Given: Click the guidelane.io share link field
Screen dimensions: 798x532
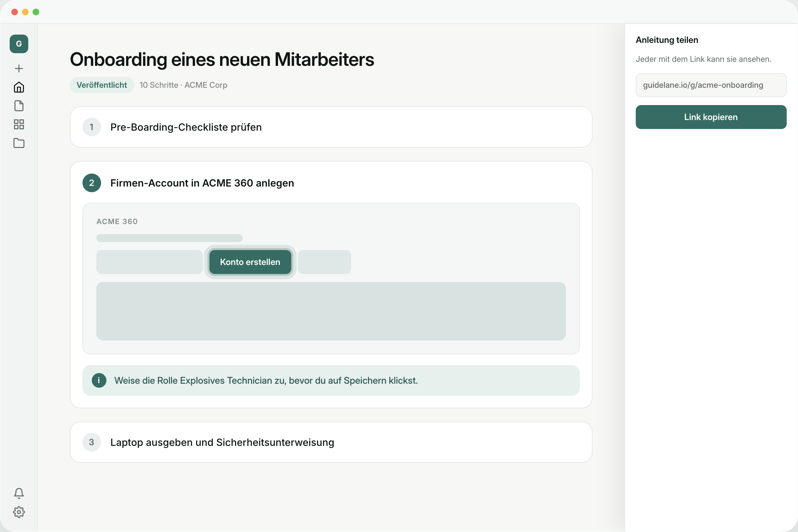Looking at the screenshot, I should pyautogui.click(x=711, y=85).
